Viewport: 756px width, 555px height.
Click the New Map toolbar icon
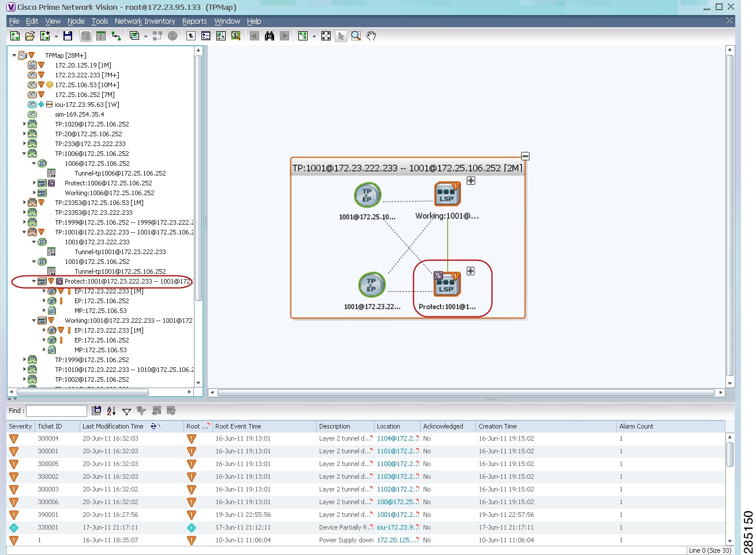pos(15,36)
